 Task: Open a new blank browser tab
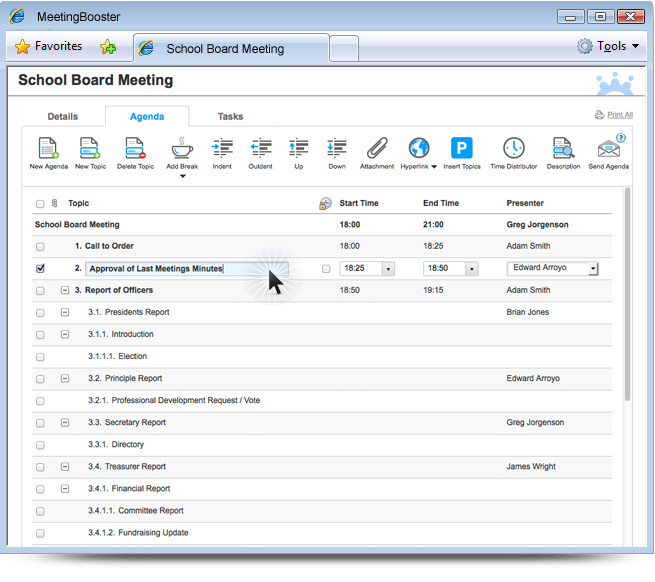(x=344, y=49)
